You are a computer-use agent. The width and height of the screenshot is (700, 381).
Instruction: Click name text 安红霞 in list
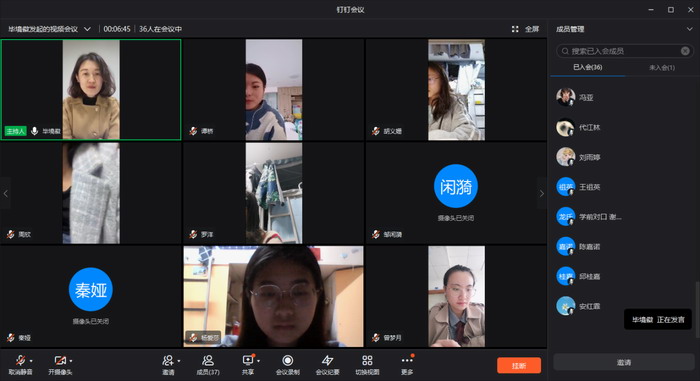click(x=589, y=306)
